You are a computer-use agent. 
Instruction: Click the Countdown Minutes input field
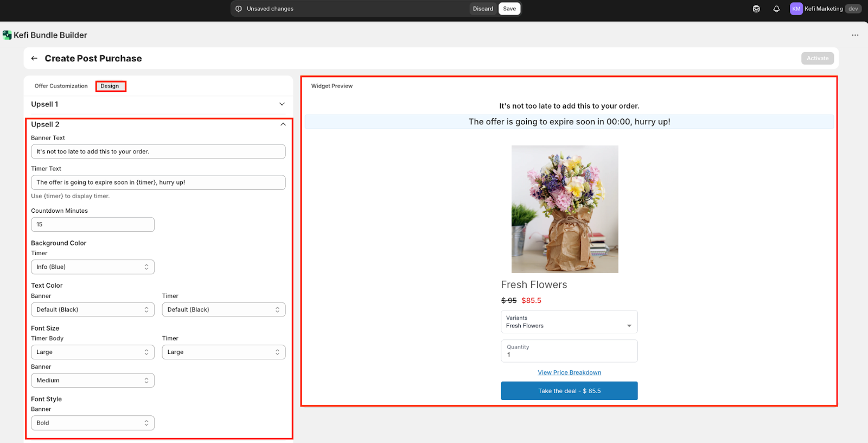tap(93, 225)
